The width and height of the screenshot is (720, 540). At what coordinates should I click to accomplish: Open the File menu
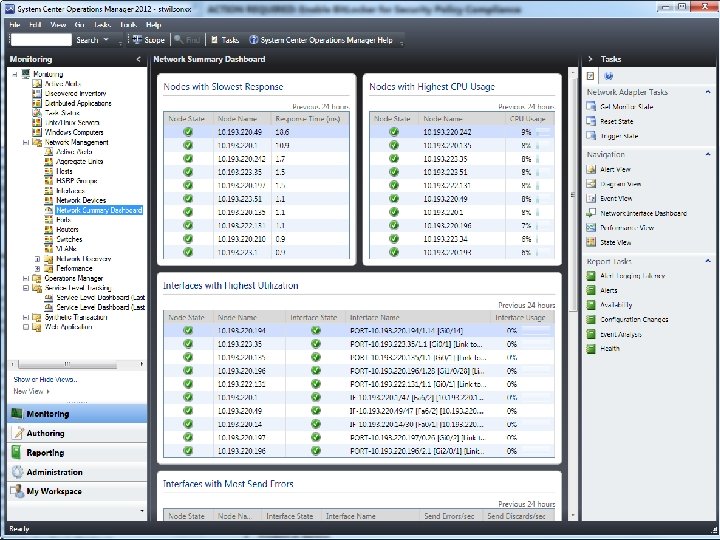pyautogui.click(x=15, y=25)
